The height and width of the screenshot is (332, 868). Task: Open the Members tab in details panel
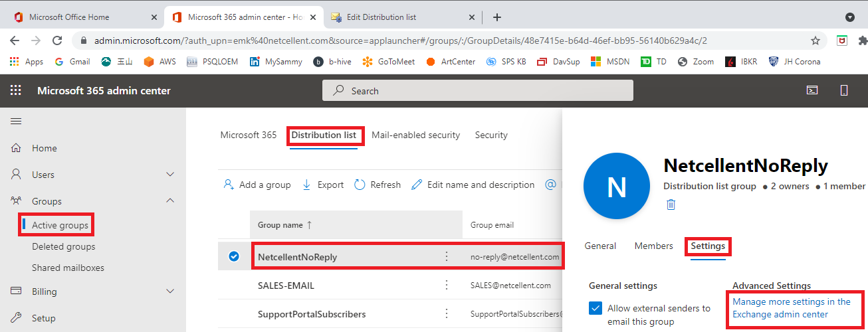(x=653, y=246)
